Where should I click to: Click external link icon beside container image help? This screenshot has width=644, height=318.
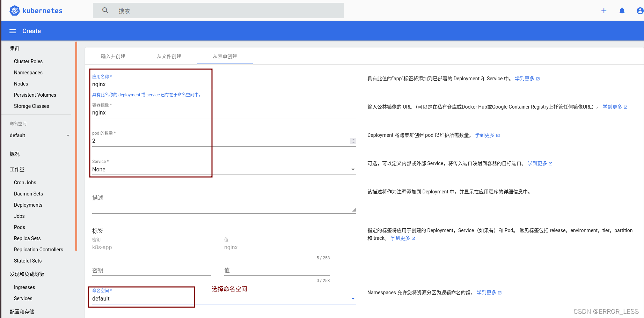(625, 107)
